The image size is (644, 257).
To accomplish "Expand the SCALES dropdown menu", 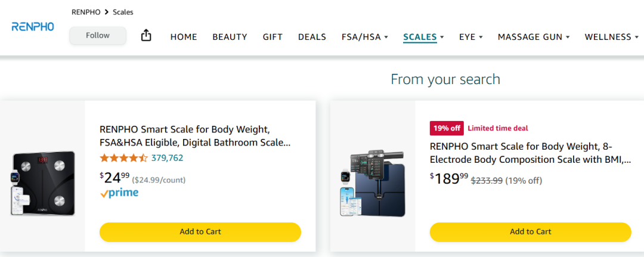I will [x=423, y=37].
